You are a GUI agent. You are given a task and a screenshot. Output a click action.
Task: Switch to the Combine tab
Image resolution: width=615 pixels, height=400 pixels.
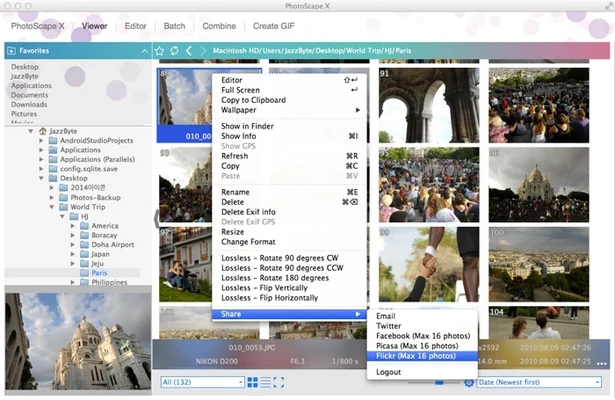[x=219, y=26]
